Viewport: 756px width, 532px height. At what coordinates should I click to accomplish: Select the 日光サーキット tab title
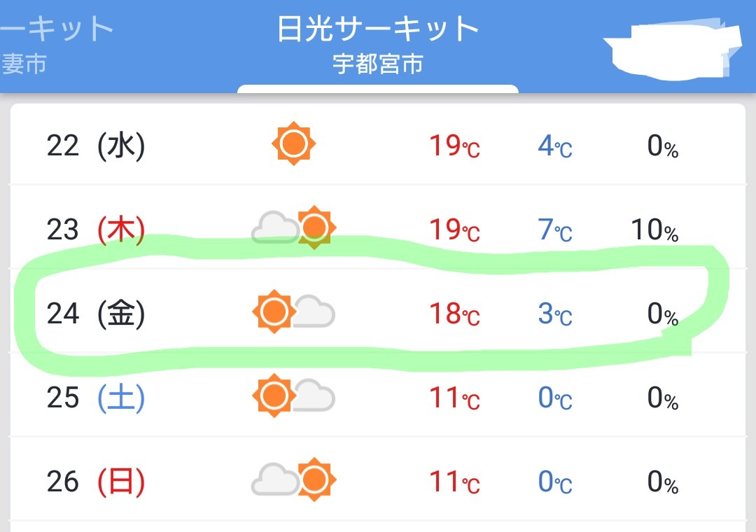[378, 29]
